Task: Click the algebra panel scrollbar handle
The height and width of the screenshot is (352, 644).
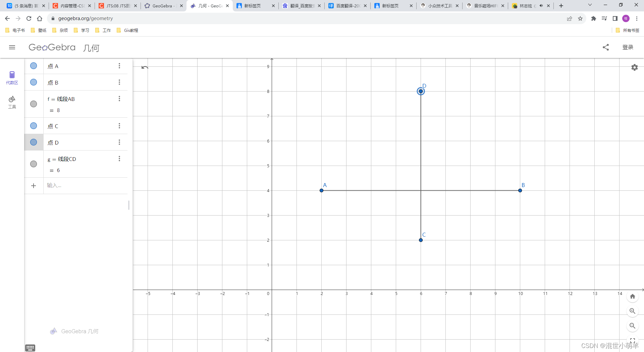Action: pos(129,205)
